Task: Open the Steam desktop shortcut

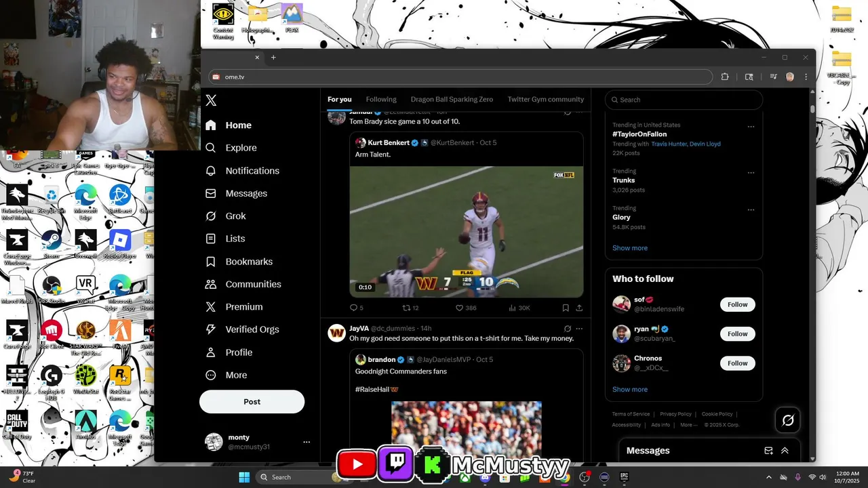Action: pyautogui.click(x=52, y=244)
